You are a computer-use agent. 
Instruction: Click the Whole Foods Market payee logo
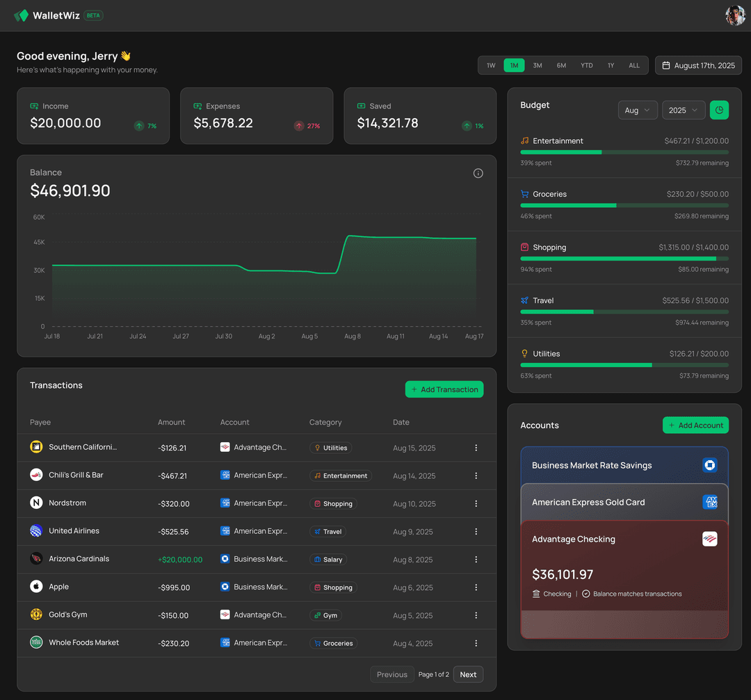[36, 642]
